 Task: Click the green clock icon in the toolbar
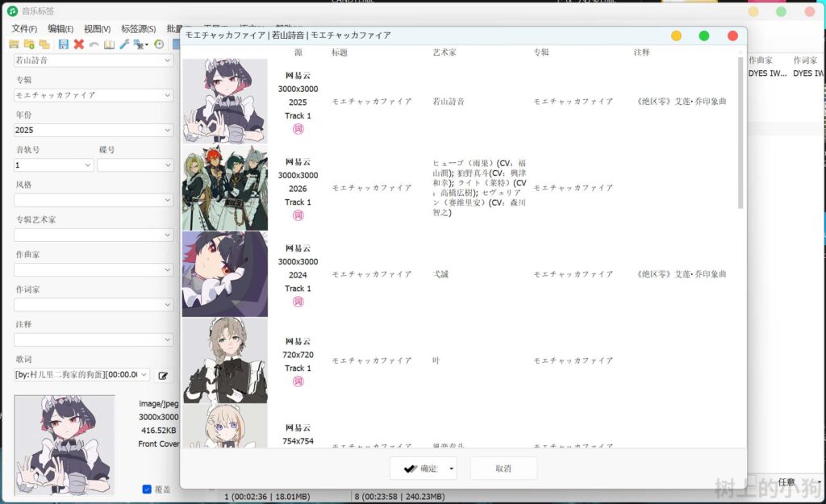[159, 45]
